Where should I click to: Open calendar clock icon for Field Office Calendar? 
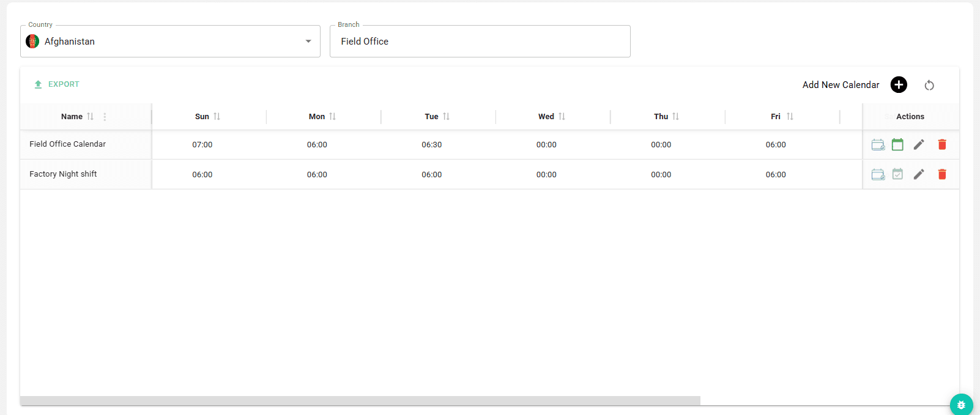click(x=878, y=144)
